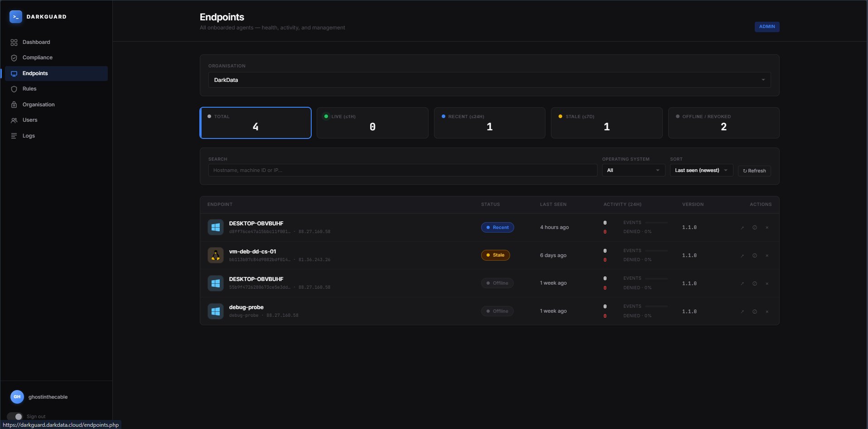Click the '6 days ago' last seen value
Screen dimensions: 868x429
(x=553, y=255)
